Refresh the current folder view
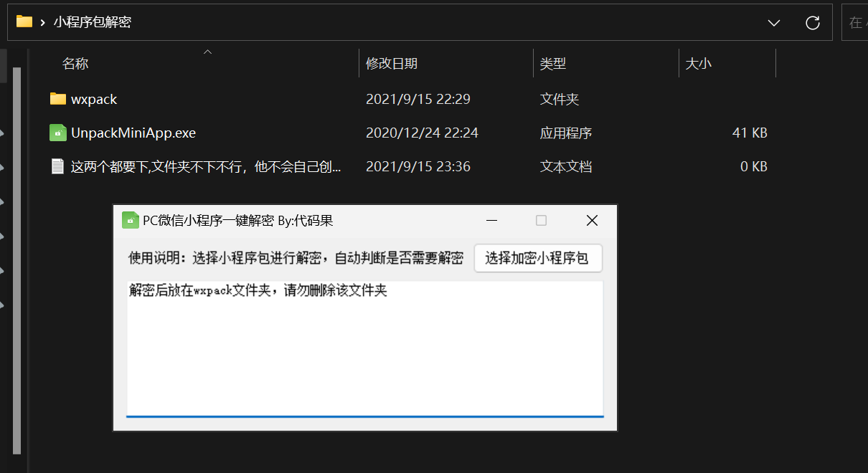The width and height of the screenshot is (868, 473). tap(813, 23)
